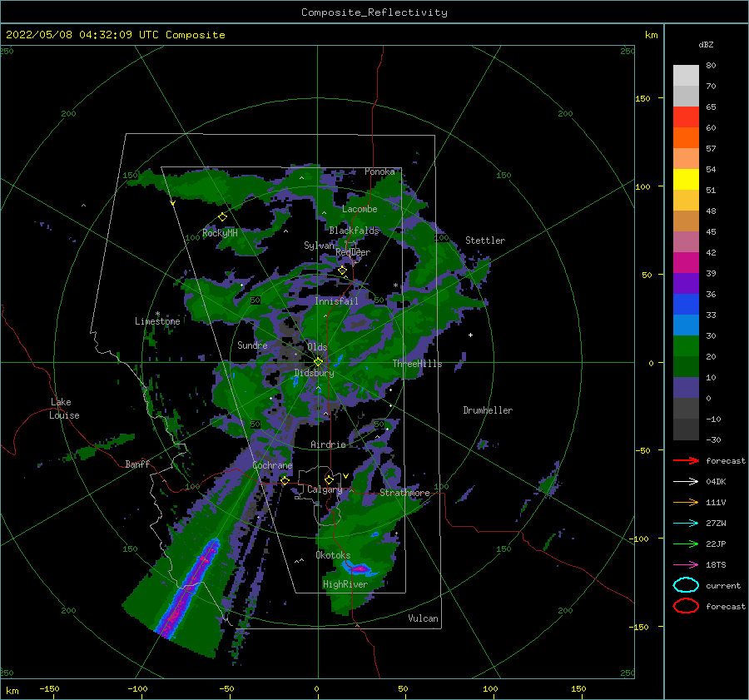This screenshot has height=700, width=749.
Task: Click the Limestone label
Action: (x=157, y=321)
